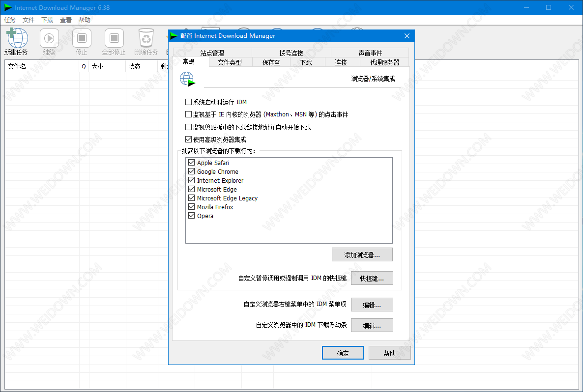Switch to the 连接 tab
This screenshot has height=392, width=583.
pyautogui.click(x=341, y=62)
